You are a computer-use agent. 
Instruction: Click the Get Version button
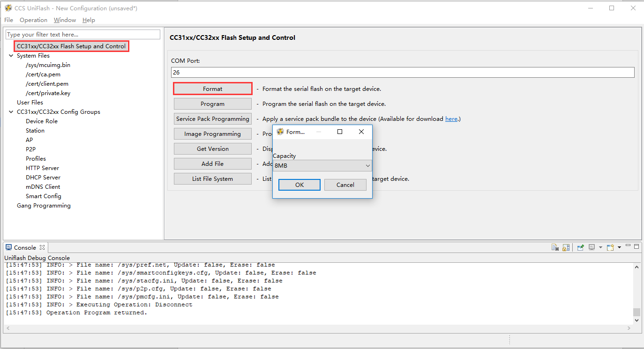click(213, 149)
